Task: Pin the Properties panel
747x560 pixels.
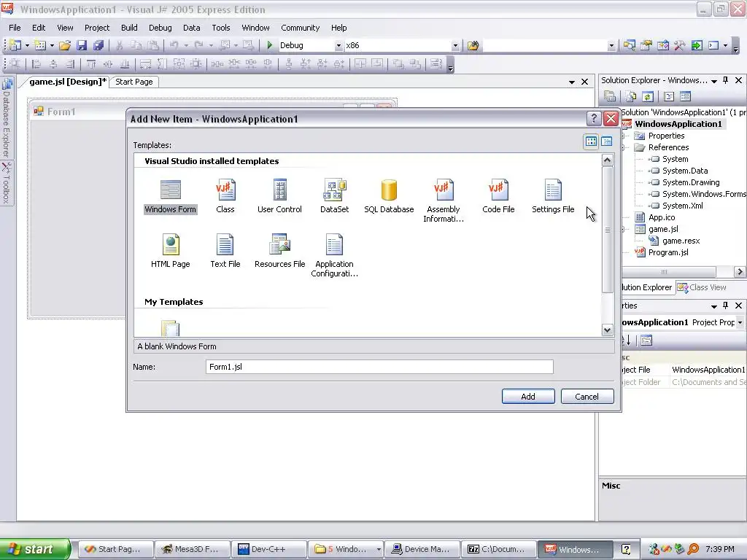Action: 726,306
